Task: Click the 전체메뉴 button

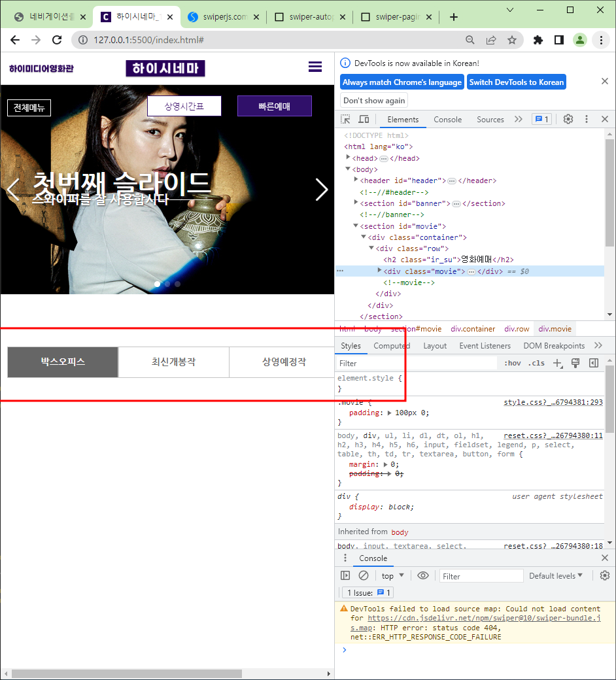Action: click(x=29, y=107)
